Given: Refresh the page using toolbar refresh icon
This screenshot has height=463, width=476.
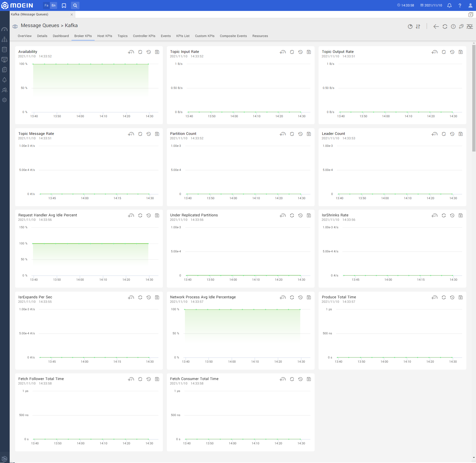Looking at the screenshot, I should pos(445,27).
